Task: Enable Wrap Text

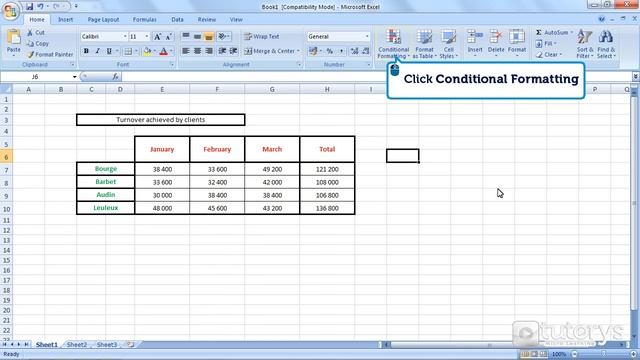Action: point(262,37)
